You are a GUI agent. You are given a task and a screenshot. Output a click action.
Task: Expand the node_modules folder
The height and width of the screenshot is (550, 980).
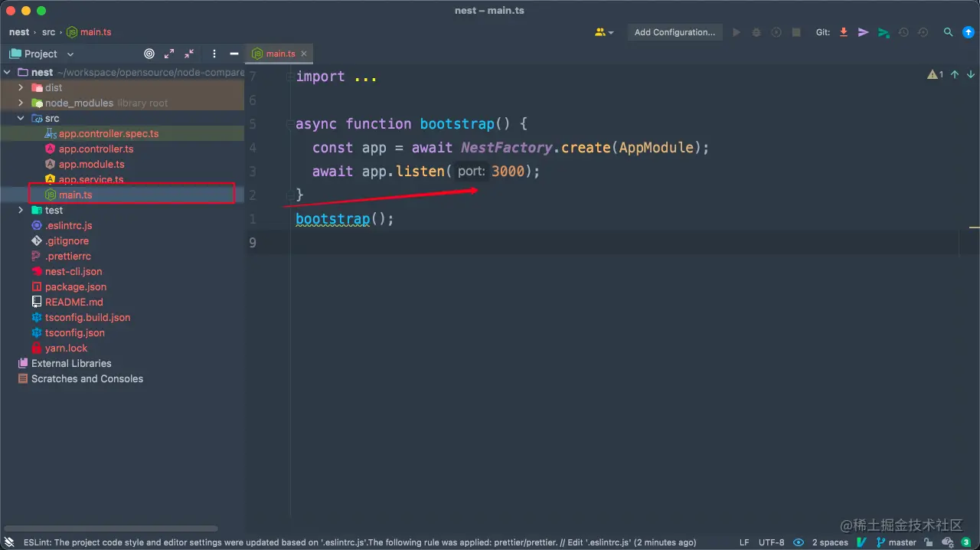click(21, 103)
